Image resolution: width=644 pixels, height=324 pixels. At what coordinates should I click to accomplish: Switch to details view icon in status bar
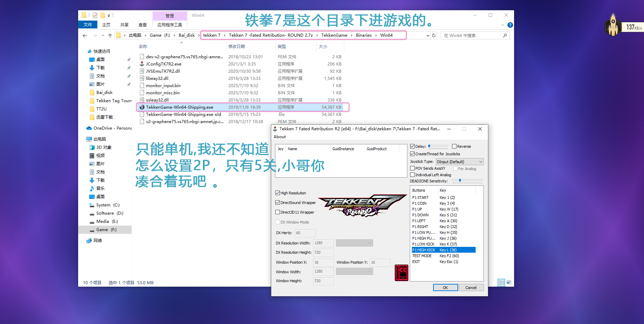501,283
